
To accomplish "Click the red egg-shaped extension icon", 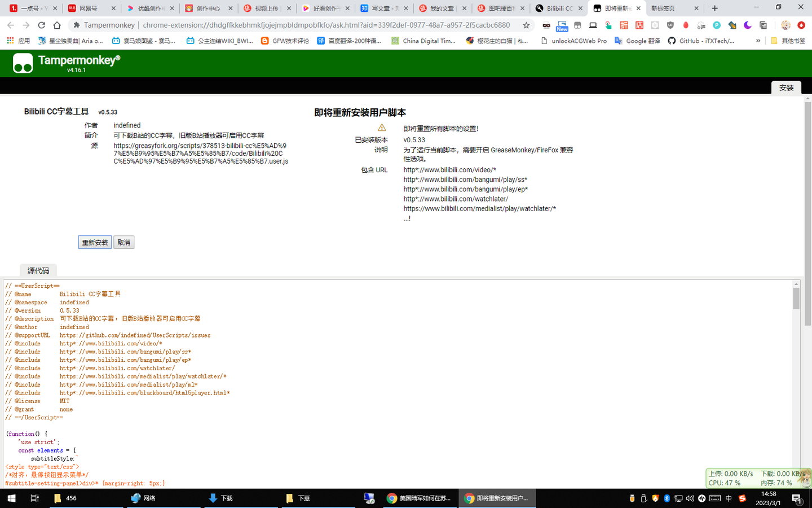I will [686, 25].
